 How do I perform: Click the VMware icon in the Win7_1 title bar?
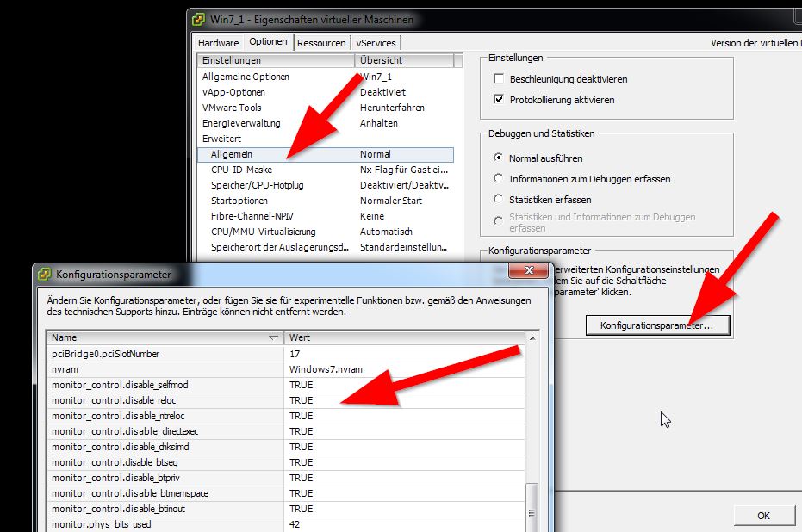198,20
